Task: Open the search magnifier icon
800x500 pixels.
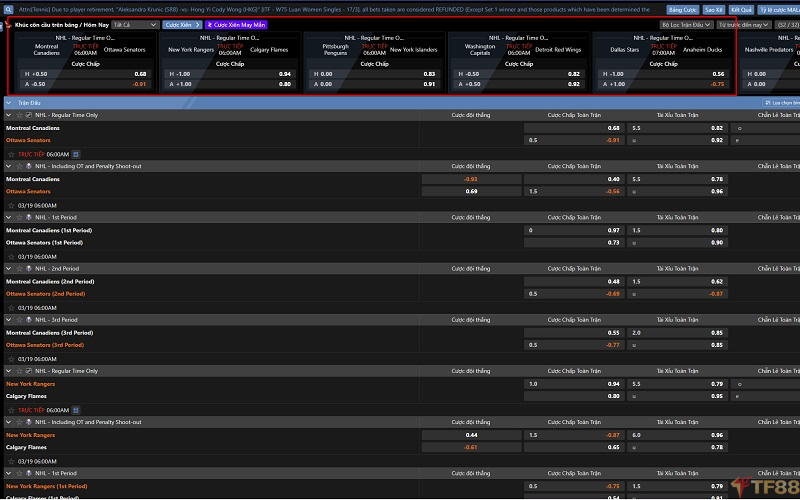Action: tap(8, 9)
